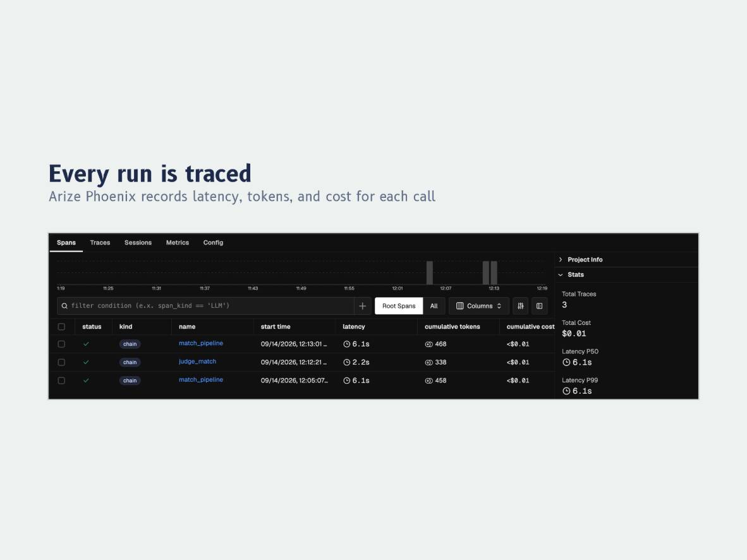This screenshot has width=747, height=560.
Task: Click the name column header
Action: [187, 327]
